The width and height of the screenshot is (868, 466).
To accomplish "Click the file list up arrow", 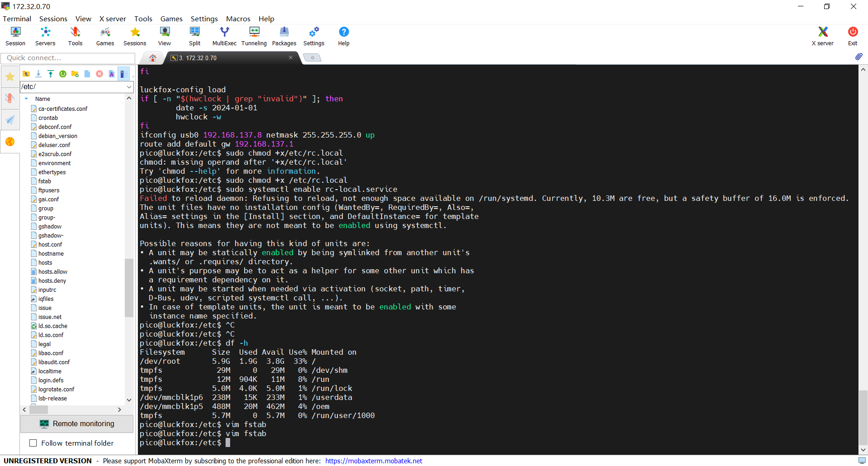I will [129, 98].
